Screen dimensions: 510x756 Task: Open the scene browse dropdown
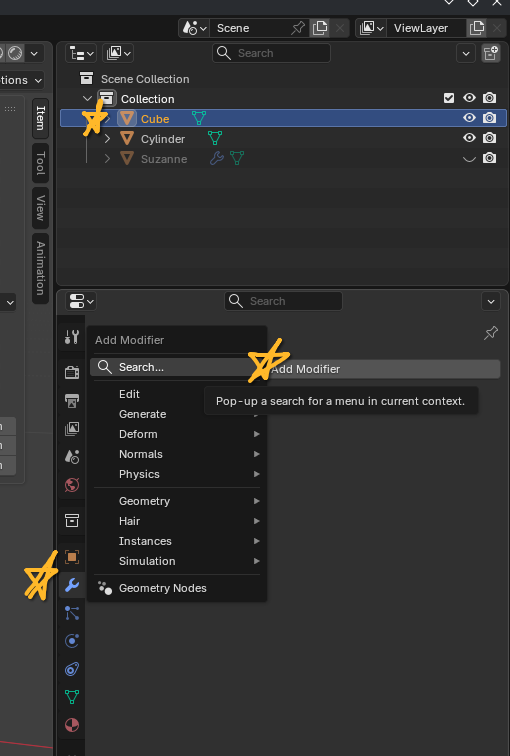tap(195, 28)
